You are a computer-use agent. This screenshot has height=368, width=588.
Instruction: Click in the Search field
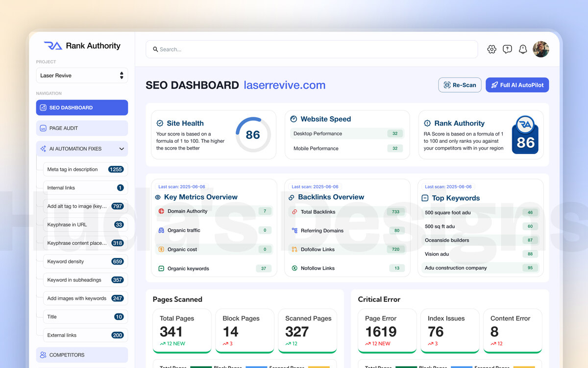[x=312, y=49]
